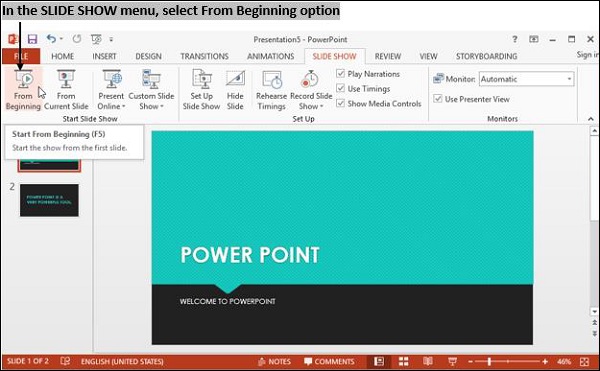600x371 pixels.
Task: Switch to Normal view in status bar
Action: coord(379,361)
